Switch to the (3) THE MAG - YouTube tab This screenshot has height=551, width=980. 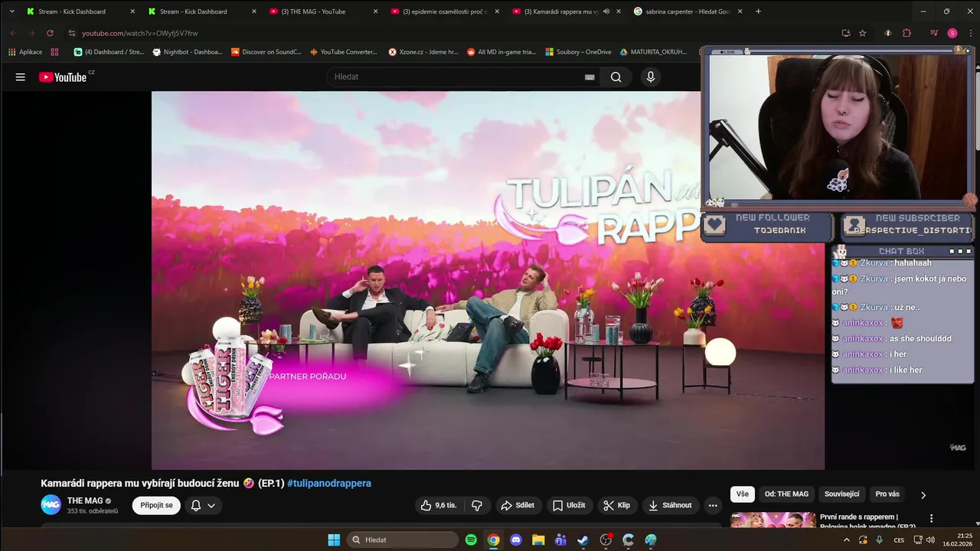[322, 11]
